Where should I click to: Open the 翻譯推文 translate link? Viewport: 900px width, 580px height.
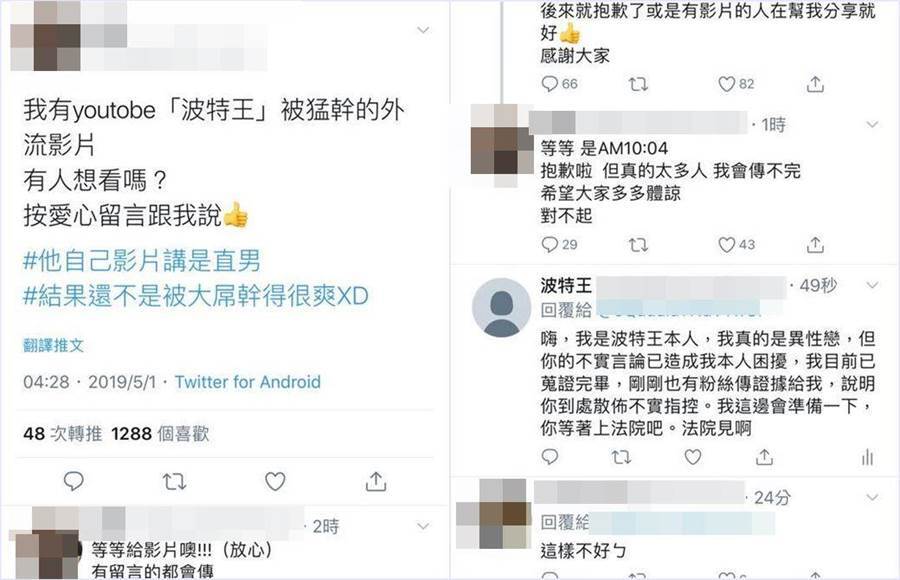pyautogui.click(x=53, y=345)
